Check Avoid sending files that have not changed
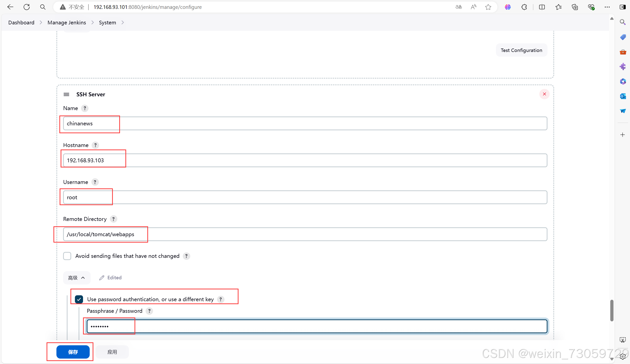The width and height of the screenshot is (630, 364). [x=67, y=256]
